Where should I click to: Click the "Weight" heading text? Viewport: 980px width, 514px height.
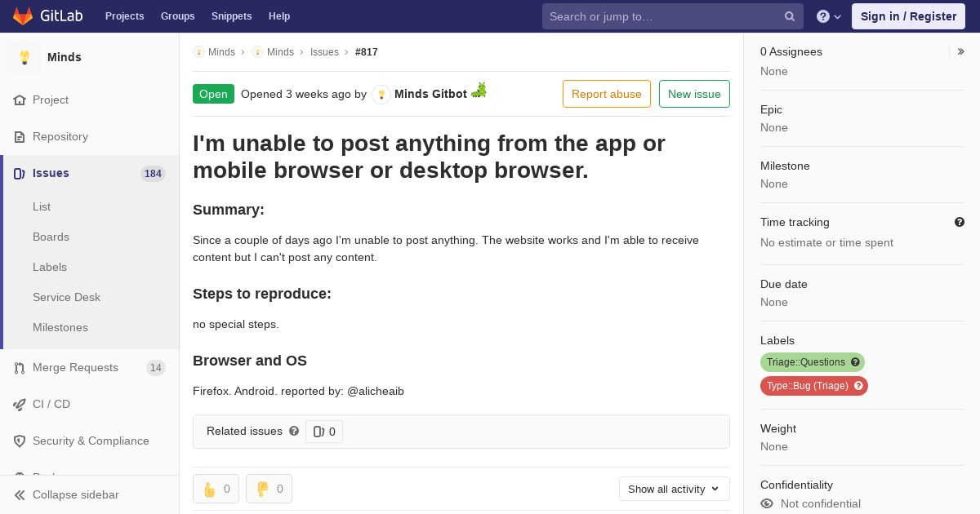click(x=778, y=428)
